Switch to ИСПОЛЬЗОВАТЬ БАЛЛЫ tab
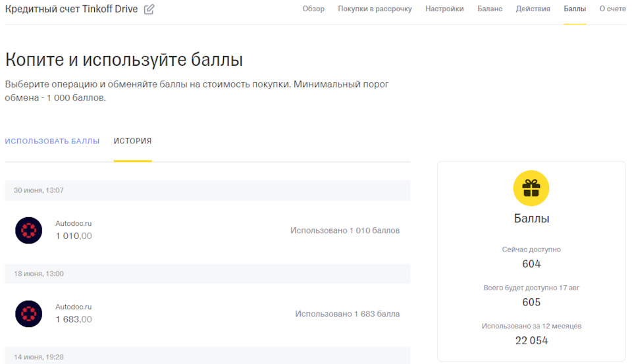 pos(52,141)
